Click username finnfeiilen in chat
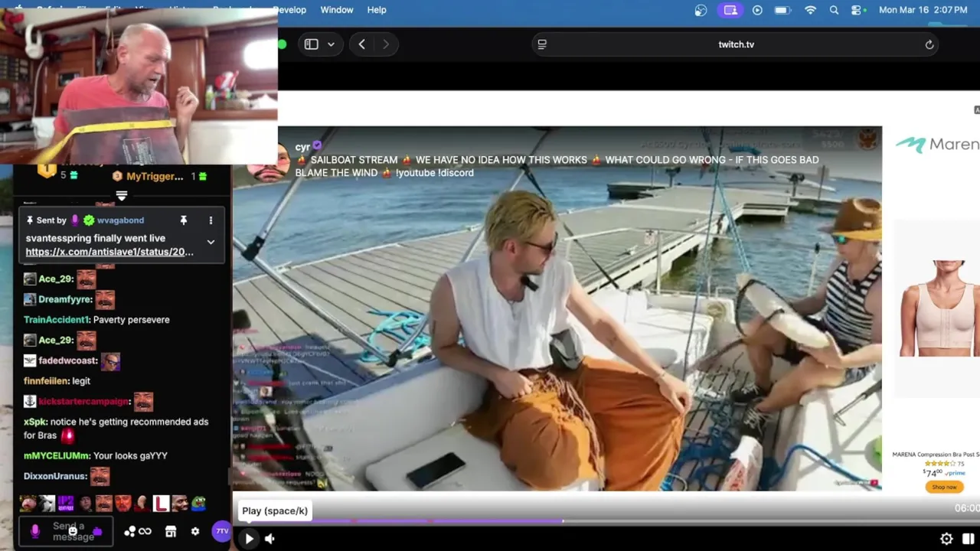 [x=46, y=381]
